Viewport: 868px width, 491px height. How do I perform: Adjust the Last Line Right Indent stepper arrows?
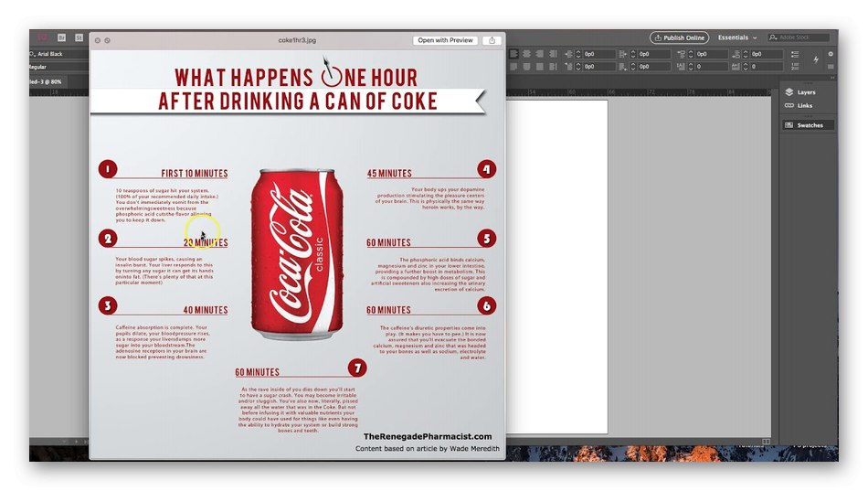(x=633, y=67)
